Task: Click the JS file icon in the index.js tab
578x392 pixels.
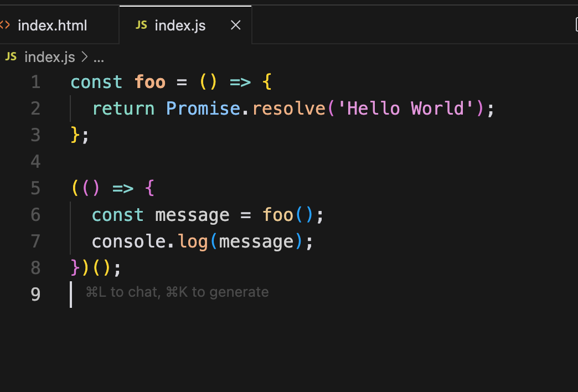Action: click(x=142, y=25)
